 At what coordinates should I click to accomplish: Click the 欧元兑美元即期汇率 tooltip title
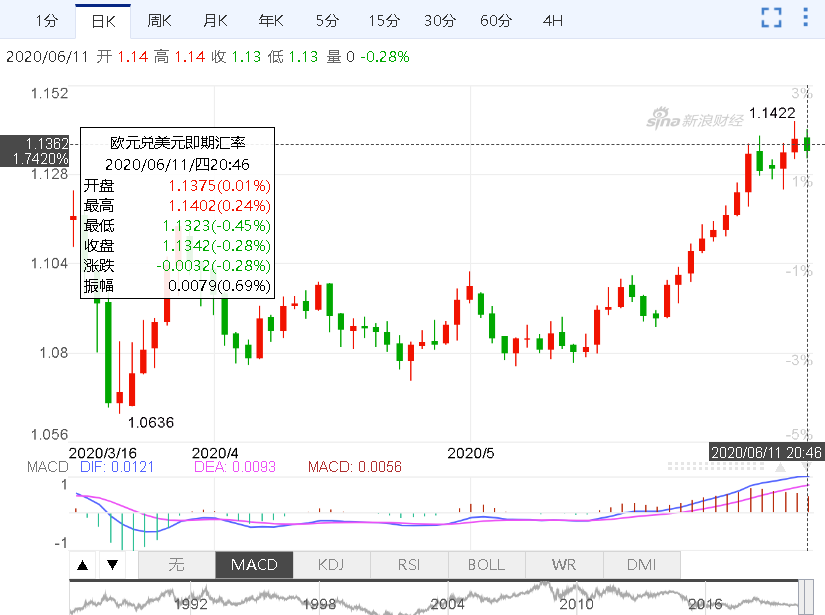[x=178, y=143]
